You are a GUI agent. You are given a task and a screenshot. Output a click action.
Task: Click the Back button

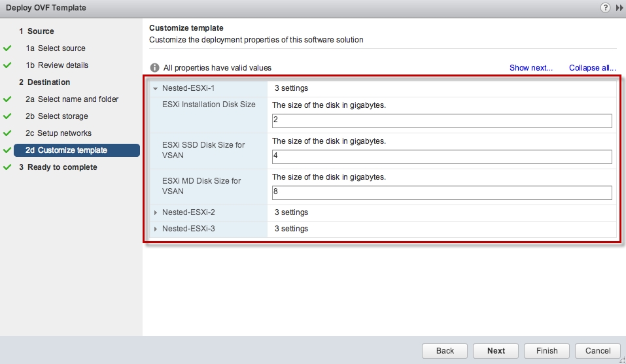tap(445, 351)
